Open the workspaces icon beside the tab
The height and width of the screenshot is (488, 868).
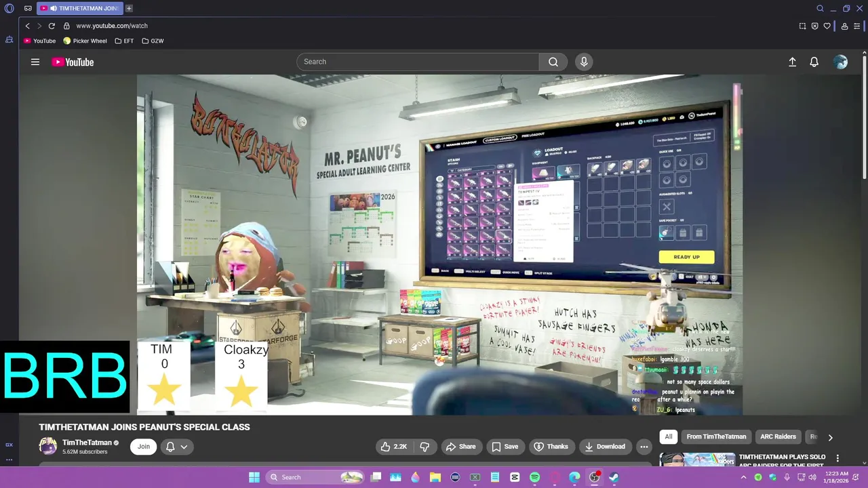pos(28,9)
